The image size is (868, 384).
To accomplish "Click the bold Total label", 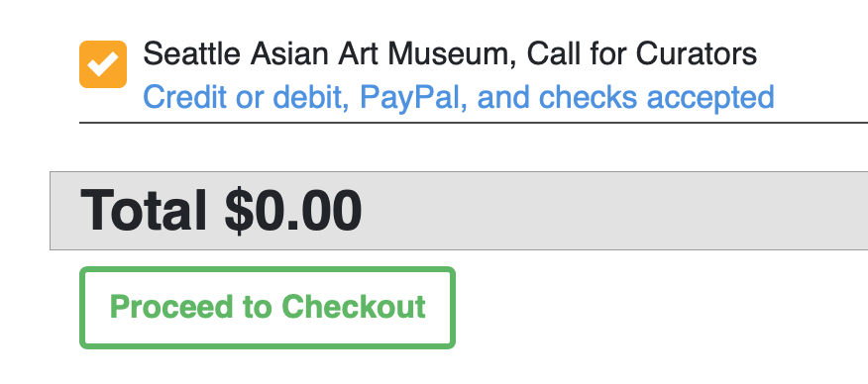I will 144,211.
